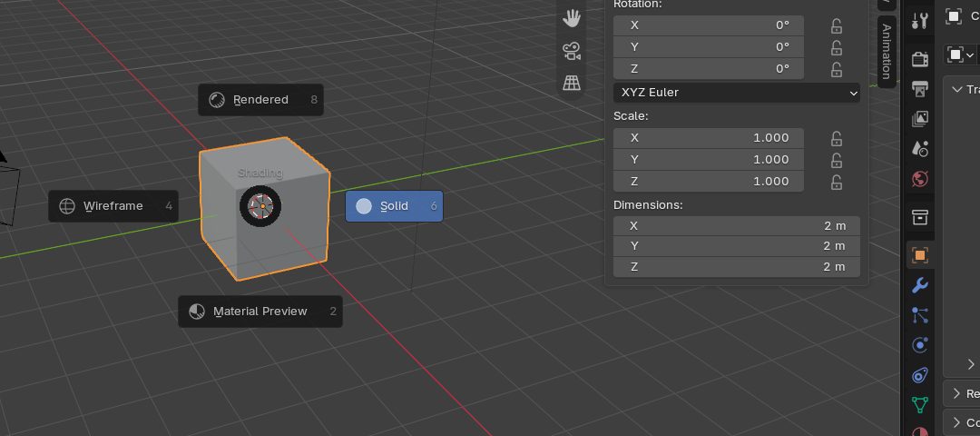980x436 pixels.
Task: Click the Dimensions Z field
Action: tap(736, 266)
